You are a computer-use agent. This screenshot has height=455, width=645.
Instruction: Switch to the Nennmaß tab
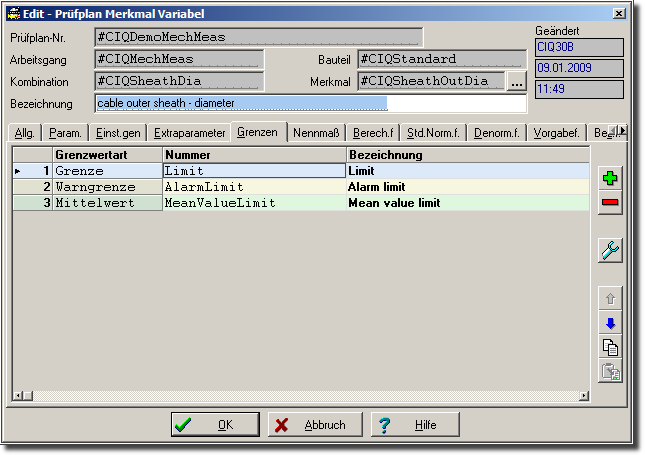tap(317, 132)
